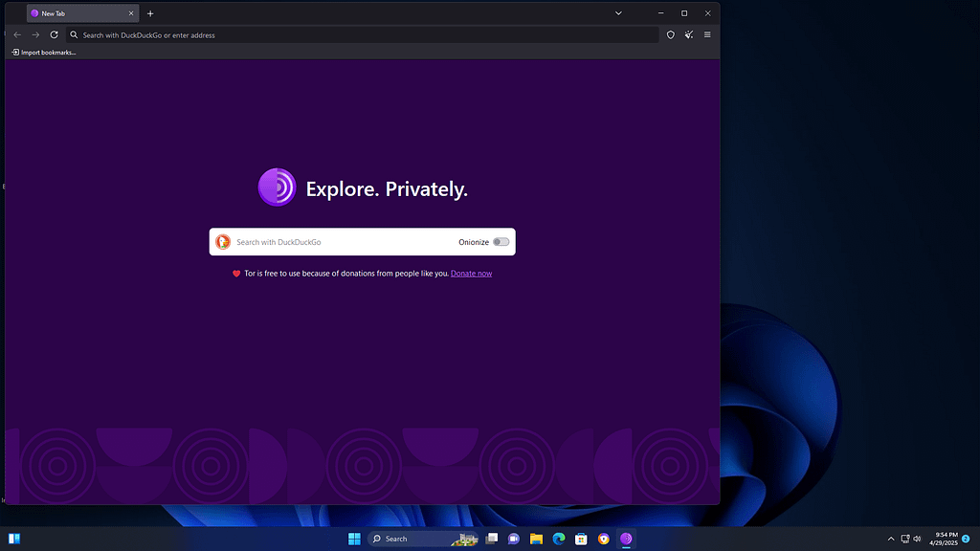Image resolution: width=980 pixels, height=551 pixels.
Task: Open a new tab with plus button
Action: click(x=150, y=13)
